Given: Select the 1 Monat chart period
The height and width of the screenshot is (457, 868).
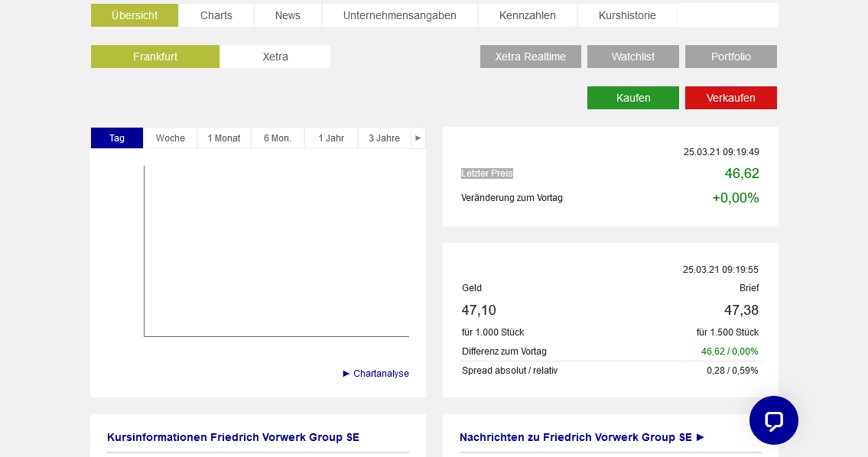Looking at the screenshot, I should coord(223,138).
